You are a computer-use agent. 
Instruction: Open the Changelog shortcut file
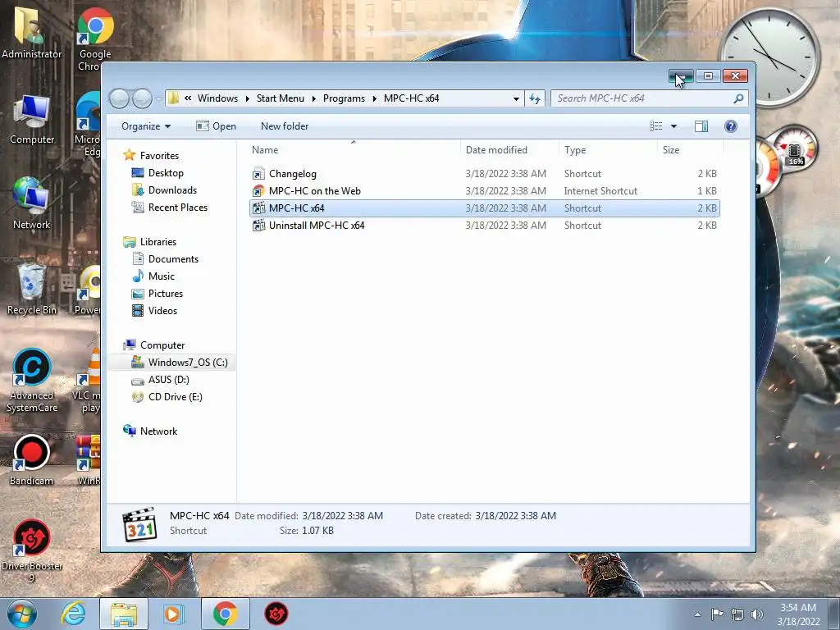(x=293, y=174)
